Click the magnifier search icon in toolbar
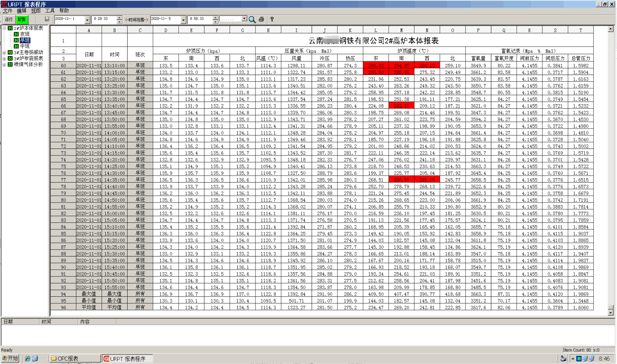This screenshot has width=617, height=364. coord(252,20)
